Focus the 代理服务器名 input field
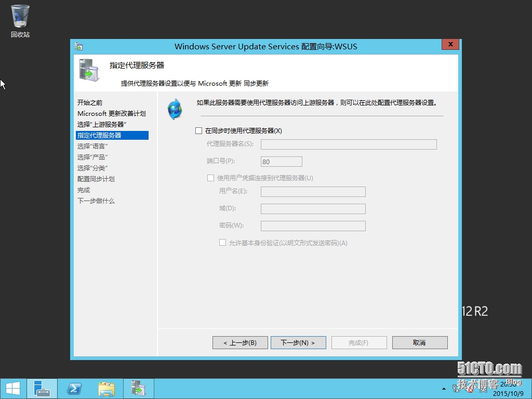Image resolution: width=532 pixels, height=399 pixels. click(x=349, y=144)
